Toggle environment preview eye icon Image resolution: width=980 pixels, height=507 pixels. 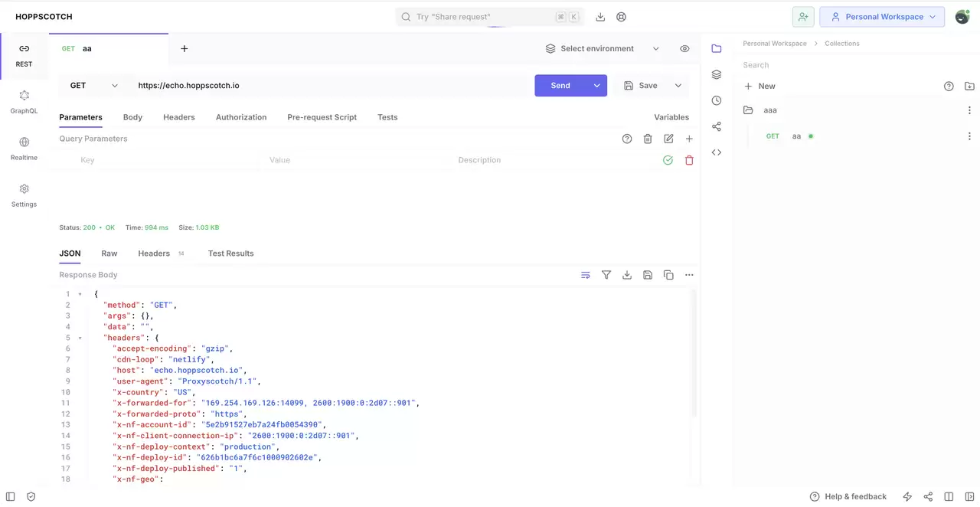(684, 48)
